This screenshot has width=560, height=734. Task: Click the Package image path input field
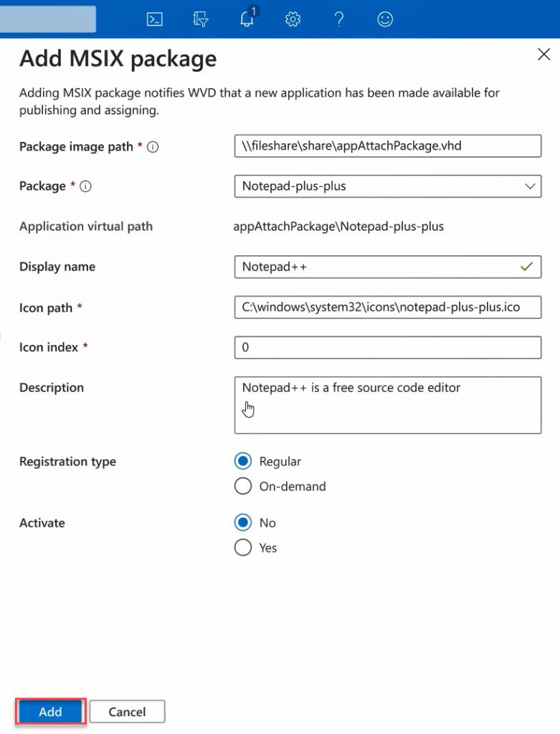387,146
